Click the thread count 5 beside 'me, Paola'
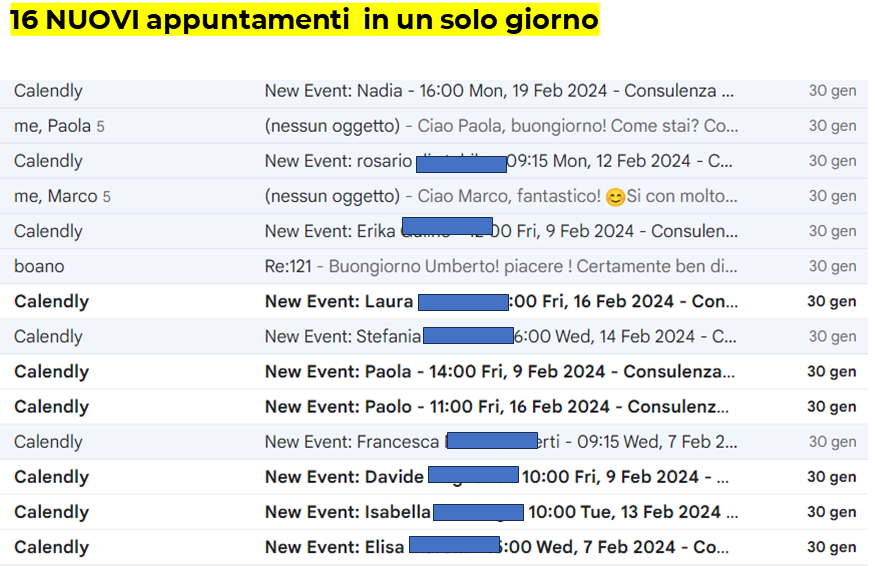Image resolution: width=877 pixels, height=566 pixels. pos(100,127)
